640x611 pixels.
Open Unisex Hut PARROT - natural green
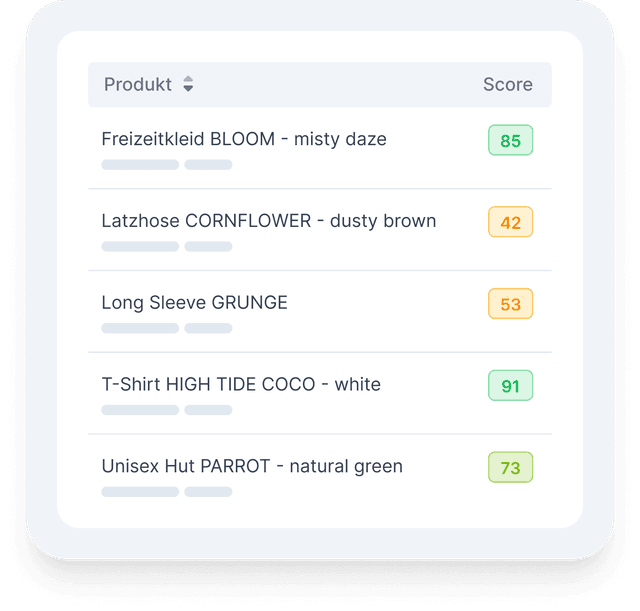252,466
